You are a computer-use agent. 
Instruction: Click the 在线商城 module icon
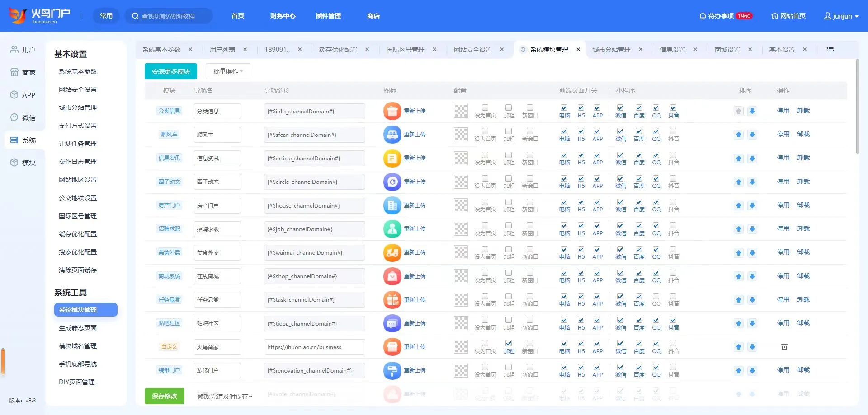(392, 276)
